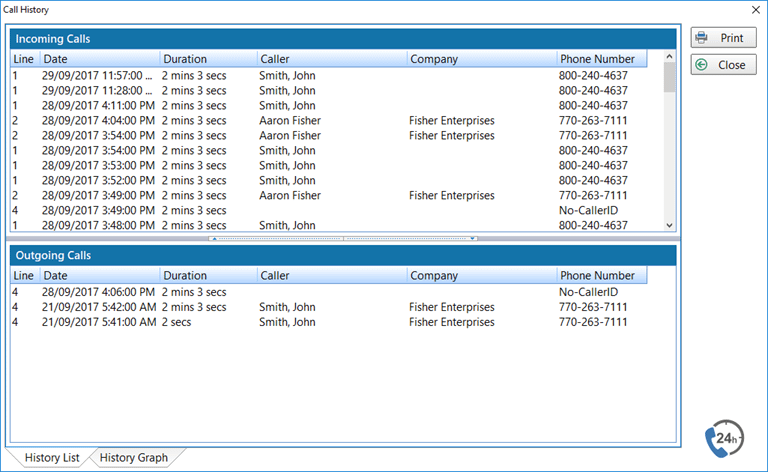This screenshot has width=768, height=472.
Task: Select the History List tab
Action: pyautogui.click(x=52, y=457)
